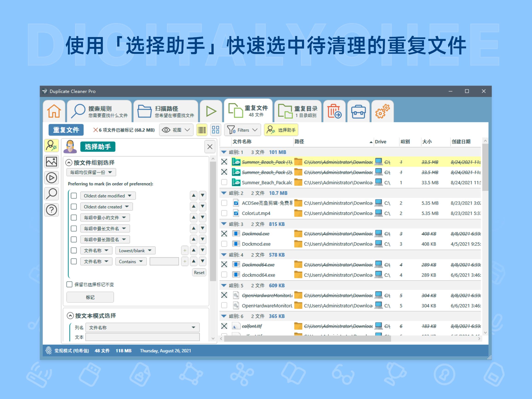
Task: Click the 选择助手 toolbar button
Action: (281, 130)
